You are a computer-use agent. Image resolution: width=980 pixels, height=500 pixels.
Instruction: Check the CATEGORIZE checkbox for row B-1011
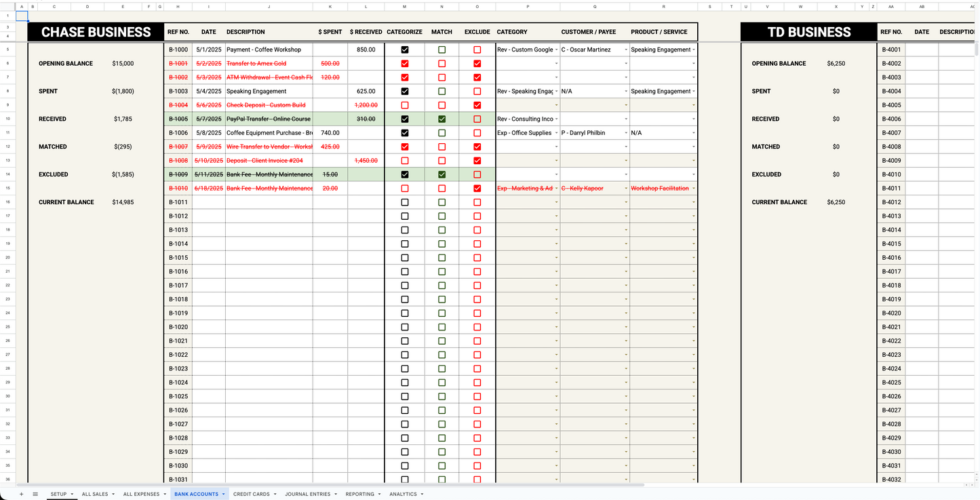405,201
